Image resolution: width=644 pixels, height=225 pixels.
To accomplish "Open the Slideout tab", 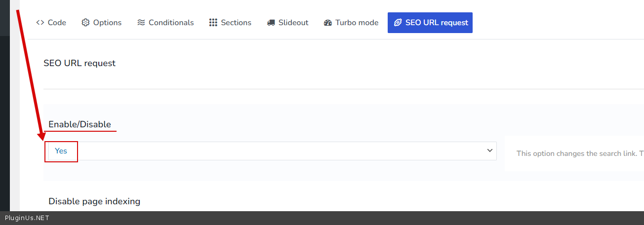I will pyautogui.click(x=293, y=23).
